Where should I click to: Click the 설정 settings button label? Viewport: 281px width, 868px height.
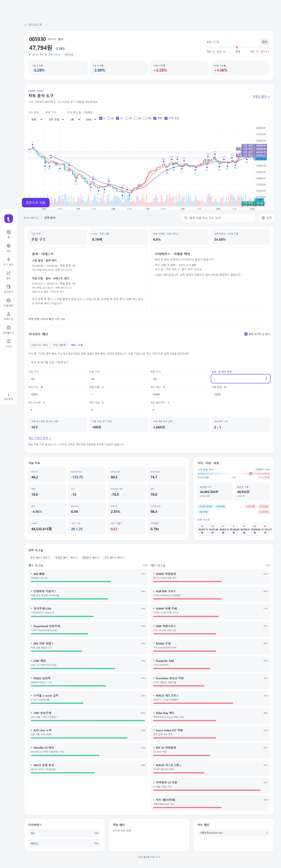click(269, 218)
